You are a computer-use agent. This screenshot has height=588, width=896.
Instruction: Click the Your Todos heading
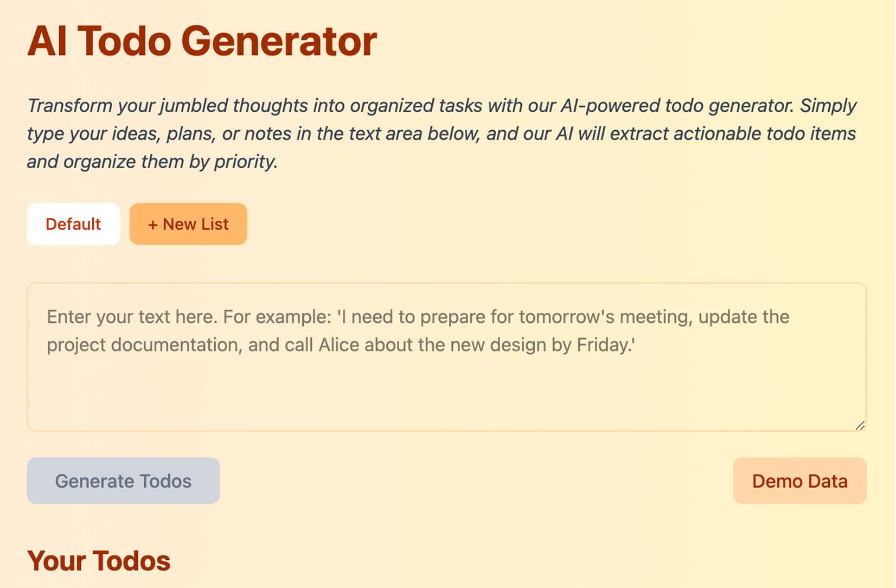(x=99, y=561)
